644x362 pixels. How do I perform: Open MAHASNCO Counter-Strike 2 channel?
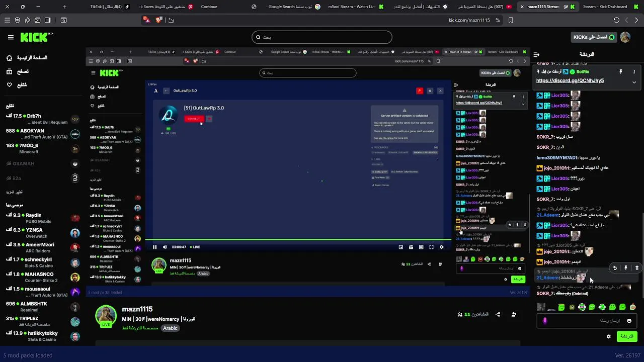43,277
